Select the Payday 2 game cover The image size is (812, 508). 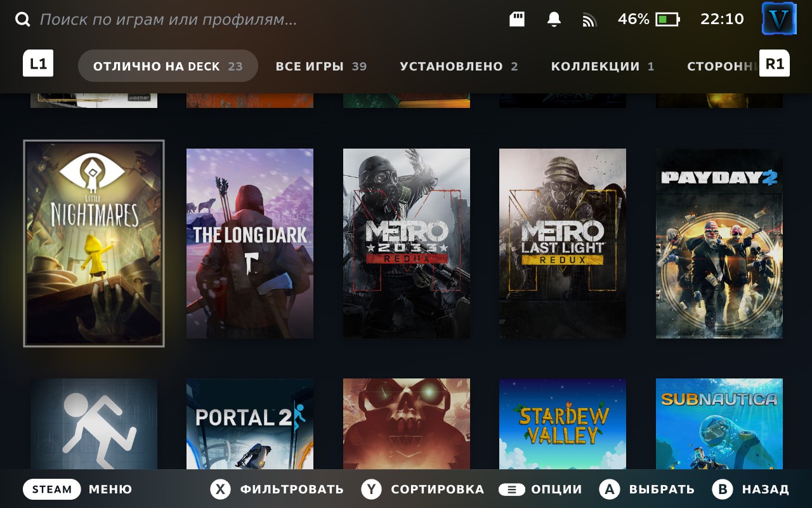click(719, 243)
